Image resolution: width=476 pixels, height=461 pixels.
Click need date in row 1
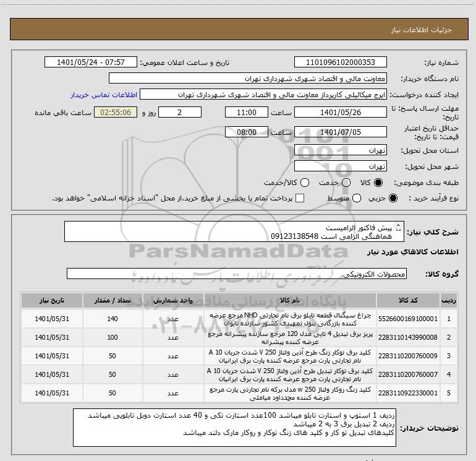[52, 319]
